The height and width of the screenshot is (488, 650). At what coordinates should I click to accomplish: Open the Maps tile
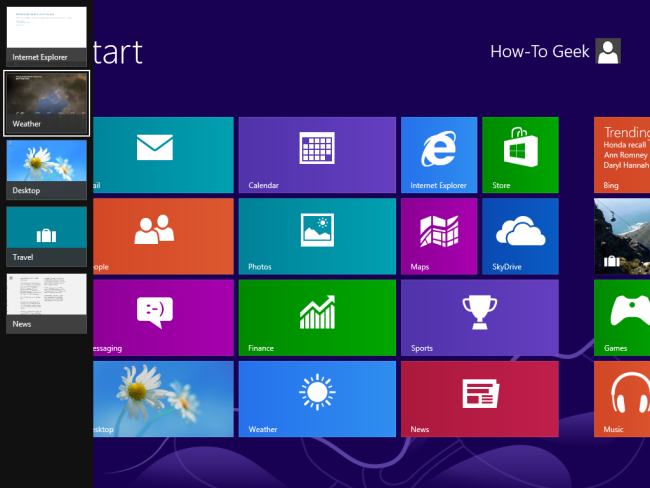coord(439,236)
